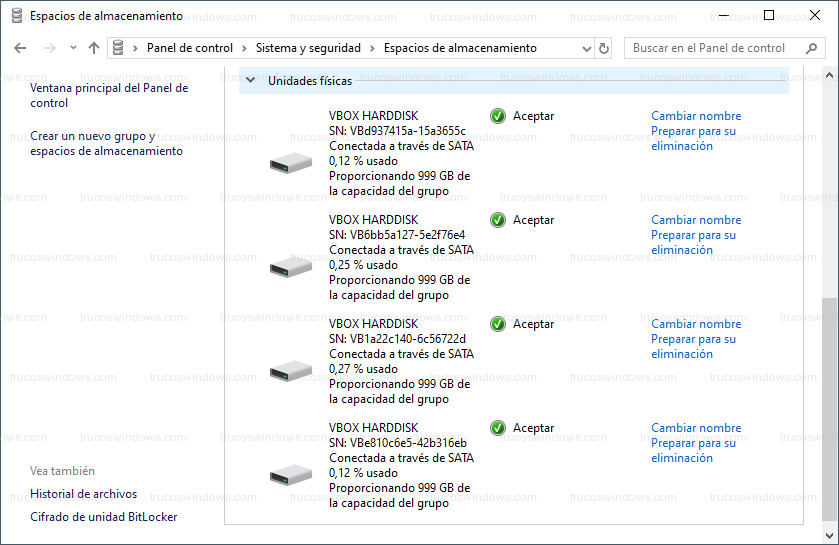Image resolution: width=839 pixels, height=545 pixels.
Task: Select Espacios de almacenamiento breadcrumb
Action: (460, 48)
